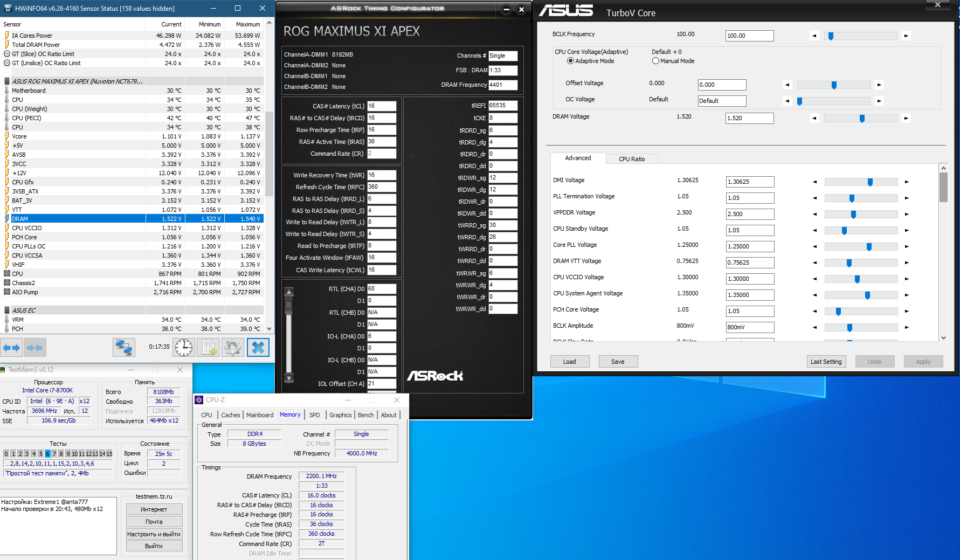Click Почта button in TestMem5
Viewport: 960px width, 560px height.
pyautogui.click(x=154, y=522)
